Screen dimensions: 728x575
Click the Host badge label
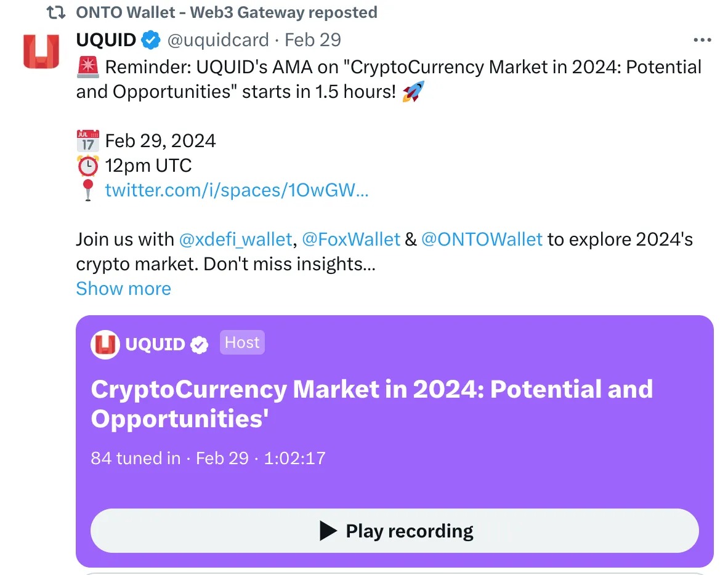pyautogui.click(x=242, y=343)
